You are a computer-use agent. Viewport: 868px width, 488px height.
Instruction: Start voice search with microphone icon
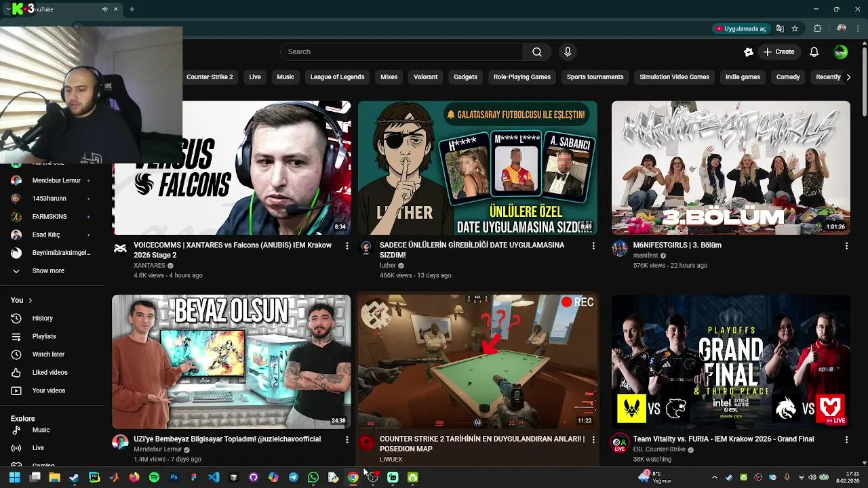568,52
